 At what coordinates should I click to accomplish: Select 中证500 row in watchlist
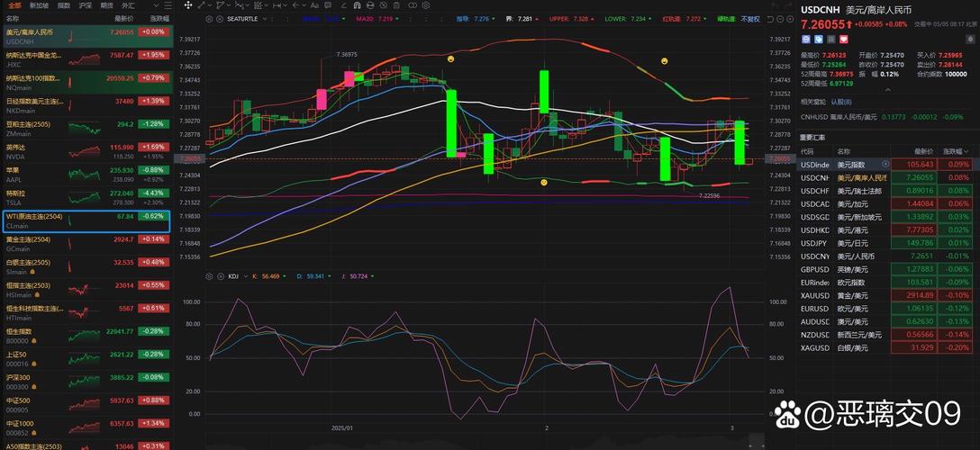(x=86, y=405)
